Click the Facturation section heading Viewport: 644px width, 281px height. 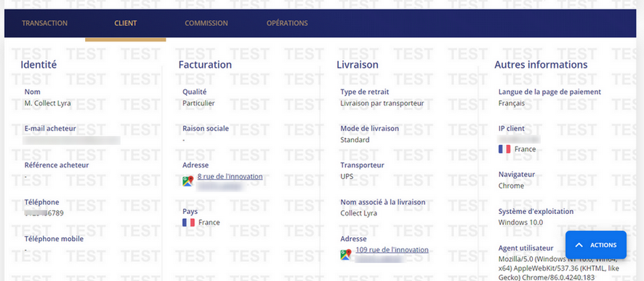pos(205,65)
